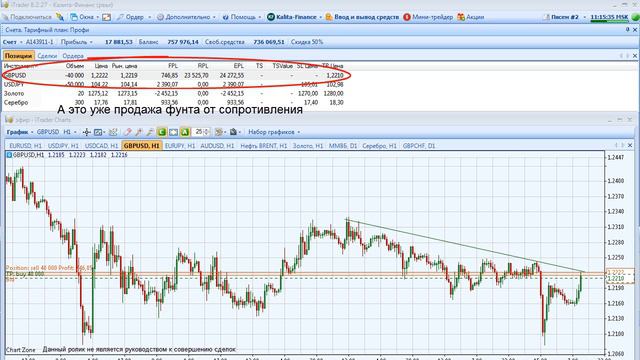Select the USDJPY position row
Screen dimensions: 640x360
tap(173, 84)
